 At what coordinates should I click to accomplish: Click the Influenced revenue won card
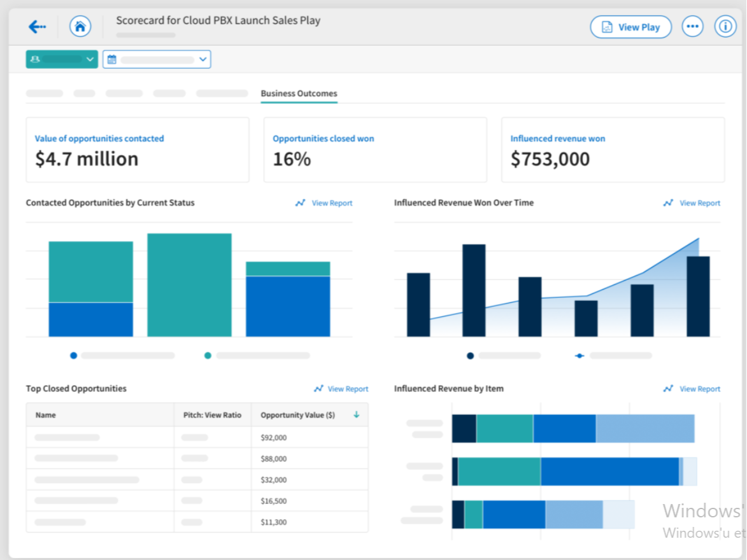click(x=612, y=150)
